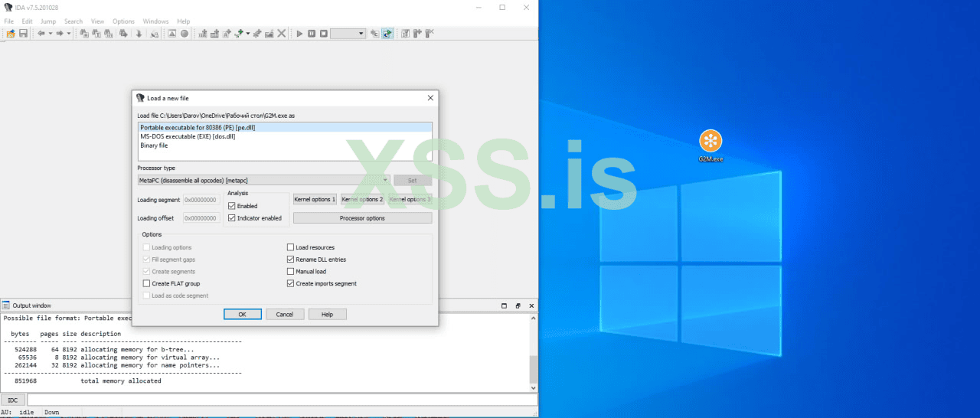
Task: Click the rightmost toolbar icon with X
Action: pos(430,34)
